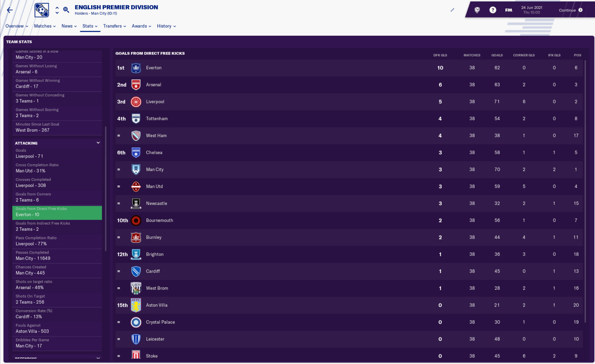Select the Pass Completion Ratio stat
The width and height of the screenshot is (595, 364).
click(57, 241)
